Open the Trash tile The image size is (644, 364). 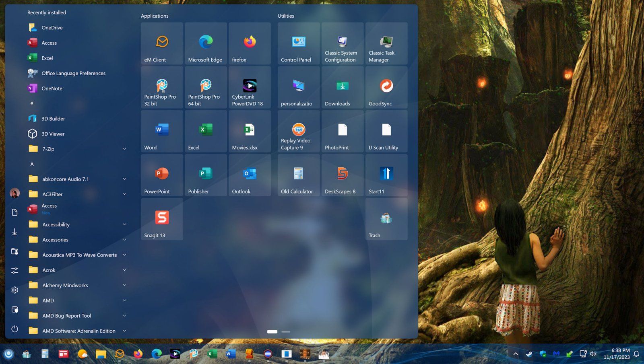(x=386, y=219)
